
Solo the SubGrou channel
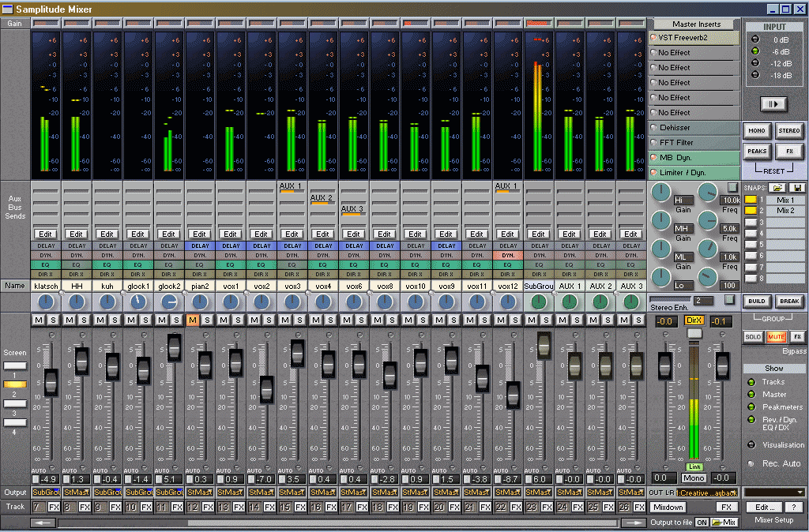point(546,320)
